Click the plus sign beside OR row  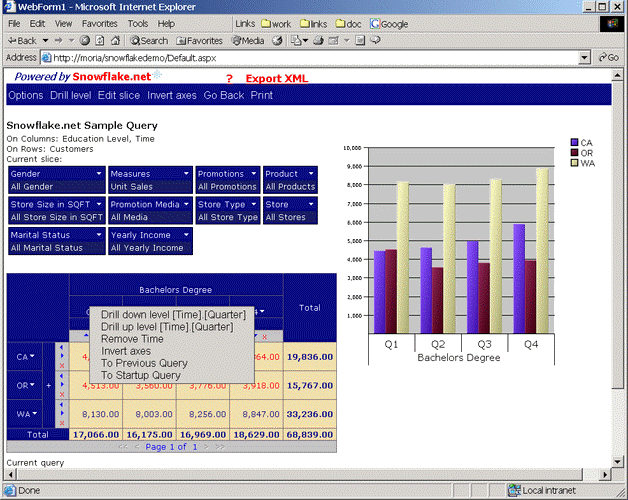(x=48, y=385)
